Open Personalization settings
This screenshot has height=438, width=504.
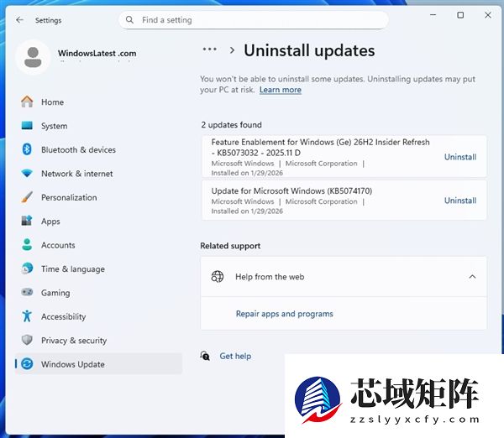(98, 197)
